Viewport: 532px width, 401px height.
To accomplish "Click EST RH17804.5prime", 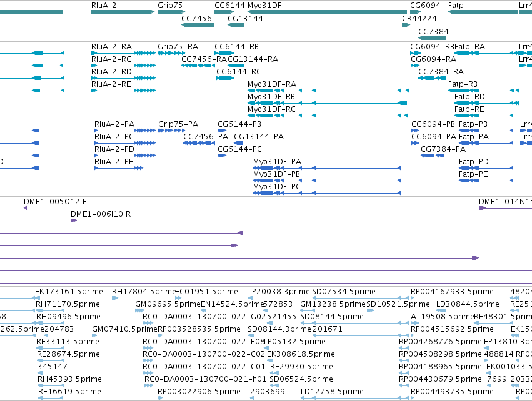I will point(115,298).
